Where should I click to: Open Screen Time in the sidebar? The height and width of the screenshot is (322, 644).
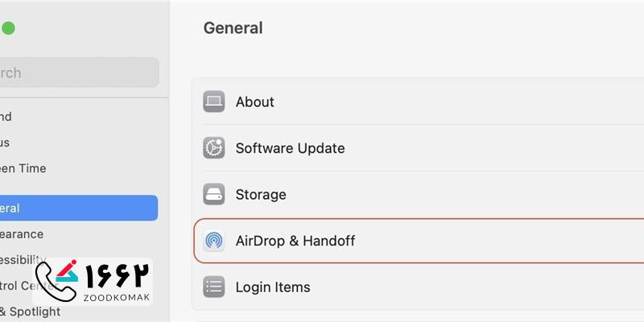pos(23,168)
